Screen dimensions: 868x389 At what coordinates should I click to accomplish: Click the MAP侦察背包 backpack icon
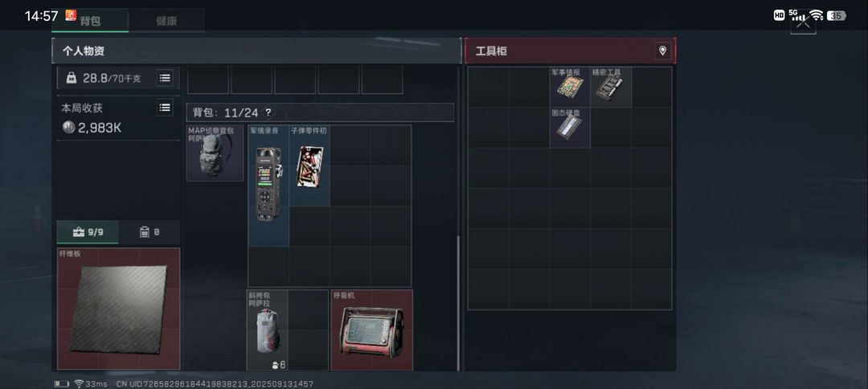click(x=215, y=154)
